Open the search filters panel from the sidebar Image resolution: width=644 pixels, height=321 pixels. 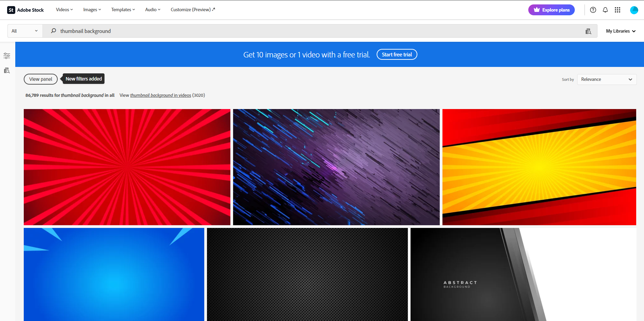click(x=7, y=55)
